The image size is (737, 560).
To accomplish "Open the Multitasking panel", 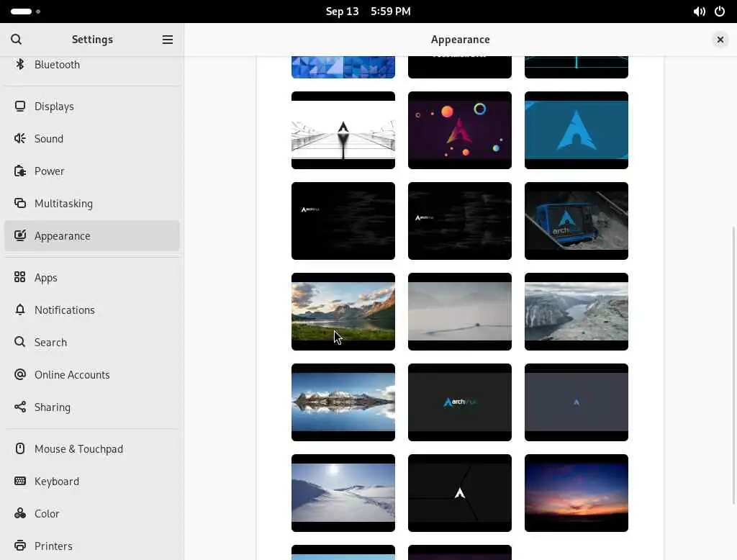I will pos(92,204).
